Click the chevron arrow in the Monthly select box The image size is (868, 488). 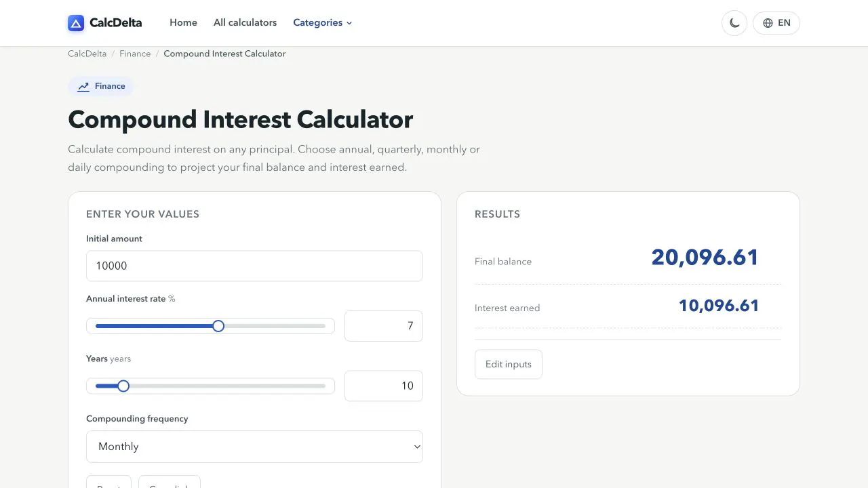click(x=417, y=447)
